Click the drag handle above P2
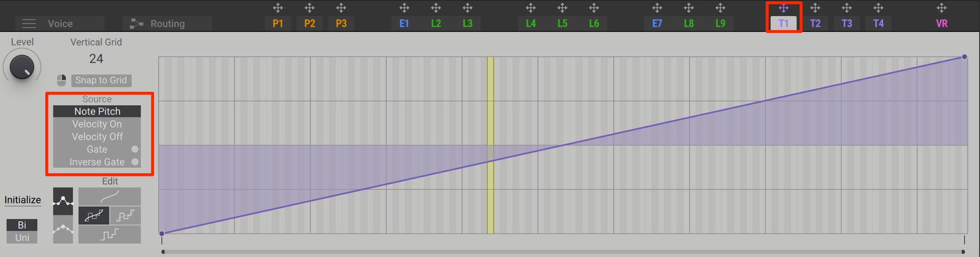 pyautogui.click(x=310, y=8)
